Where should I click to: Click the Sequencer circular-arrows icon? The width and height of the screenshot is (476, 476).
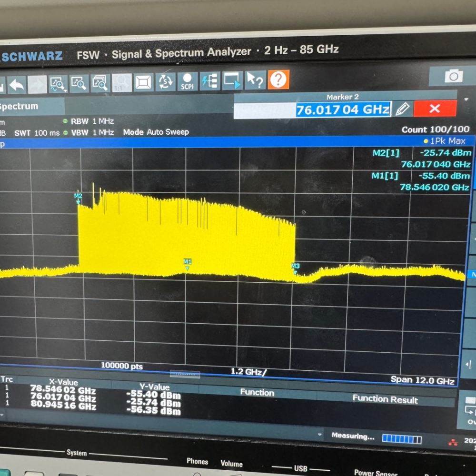pos(166,82)
